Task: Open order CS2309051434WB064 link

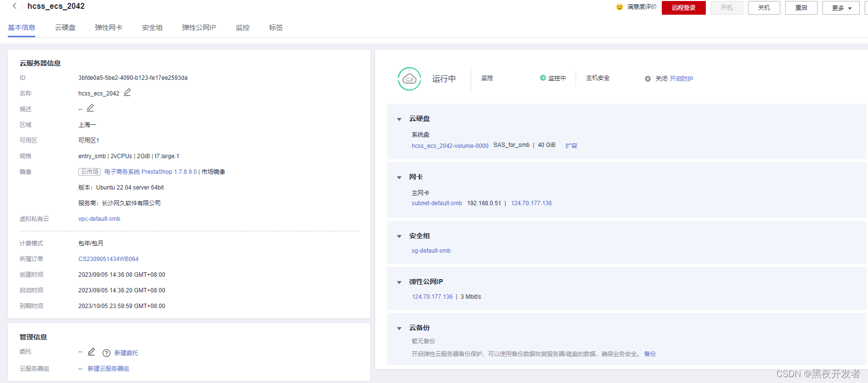Action: [108, 259]
